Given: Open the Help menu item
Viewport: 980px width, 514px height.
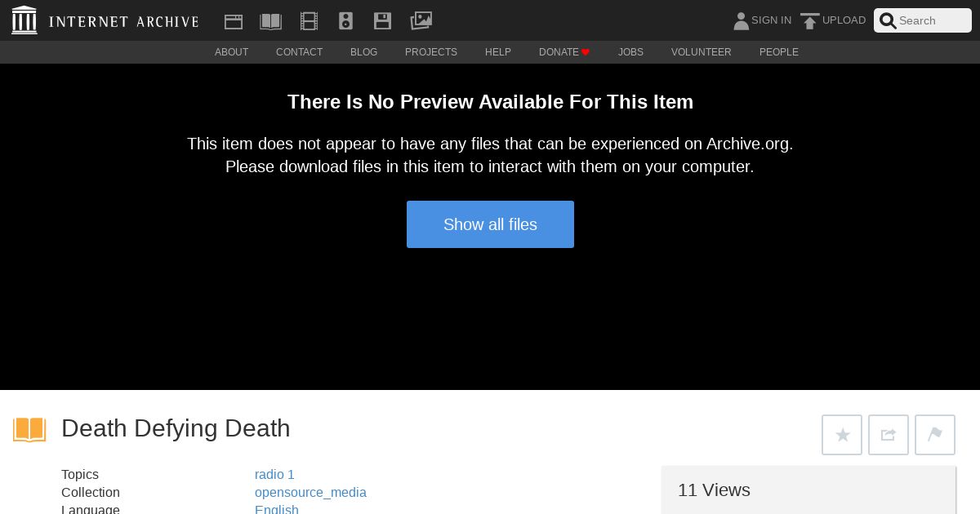Looking at the screenshot, I should [x=498, y=52].
